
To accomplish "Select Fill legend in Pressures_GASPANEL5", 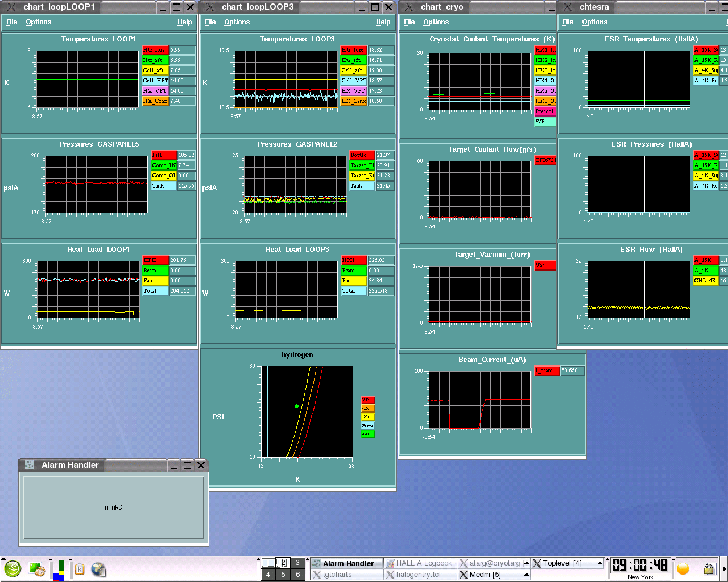I will click(164, 155).
